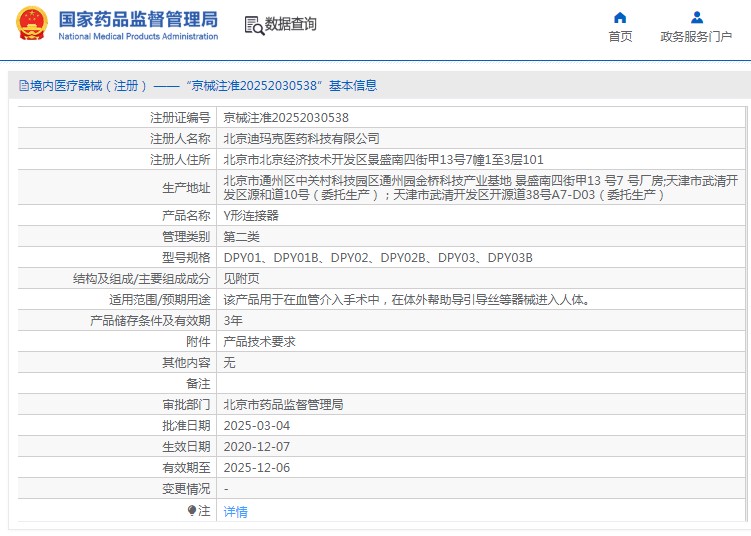Click the national emblem logo

click(31, 25)
